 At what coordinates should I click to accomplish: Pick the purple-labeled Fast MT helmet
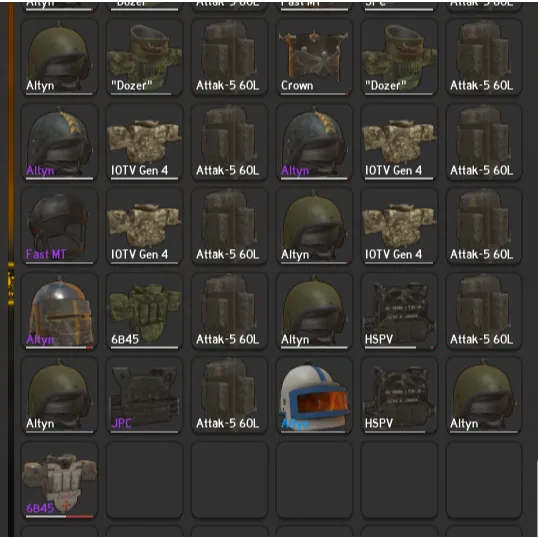(x=59, y=226)
